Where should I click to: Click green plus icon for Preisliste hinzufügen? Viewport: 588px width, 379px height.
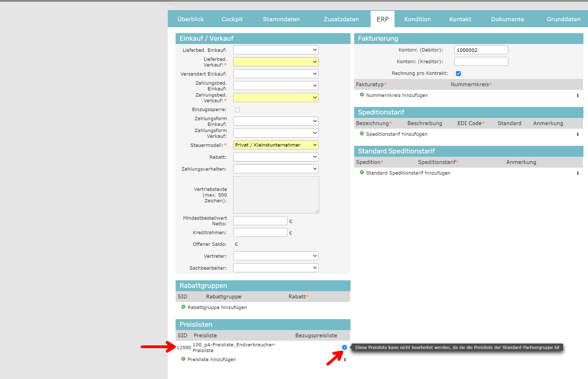coord(183,359)
